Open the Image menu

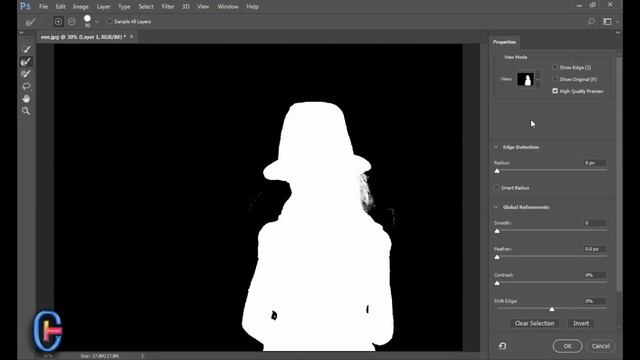pos(80,7)
